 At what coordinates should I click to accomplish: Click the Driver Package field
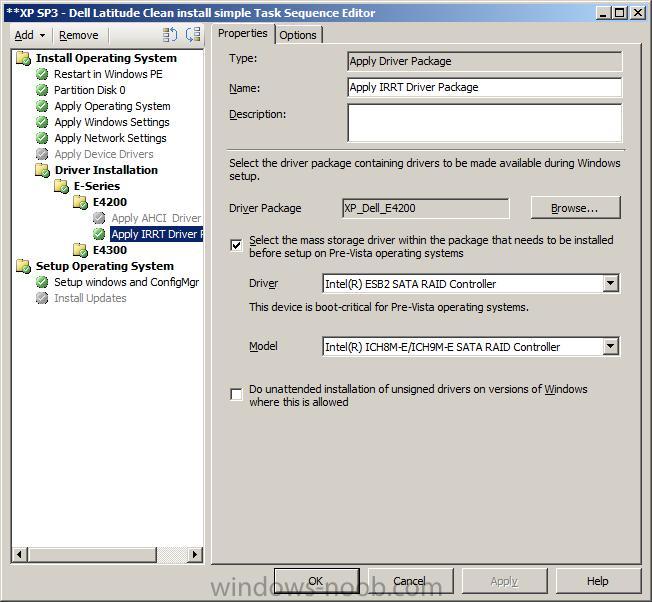point(425,208)
